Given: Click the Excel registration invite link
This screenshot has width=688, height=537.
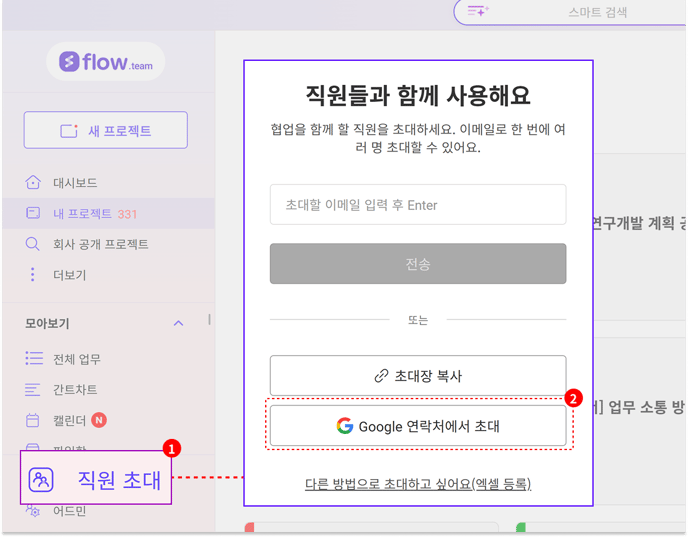Looking at the screenshot, I should (x=418, y=484).
